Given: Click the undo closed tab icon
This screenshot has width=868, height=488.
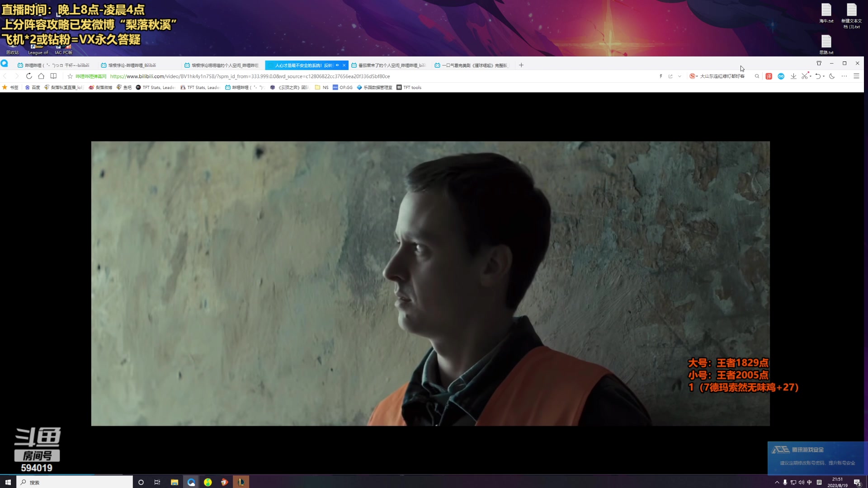Looking at the screenshot, I should [818, 76].
